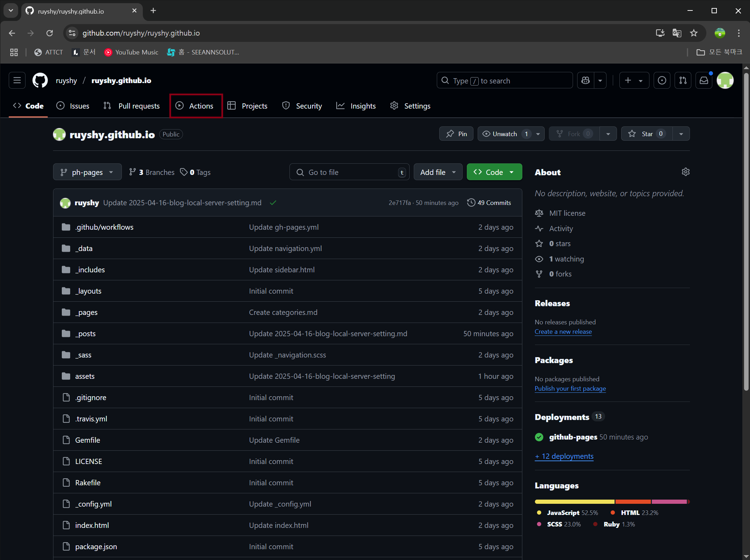The height and width of the screenshot is (560, 750).
Task: Open the pull requests icon in the header
Action: (x=683, y=80)
